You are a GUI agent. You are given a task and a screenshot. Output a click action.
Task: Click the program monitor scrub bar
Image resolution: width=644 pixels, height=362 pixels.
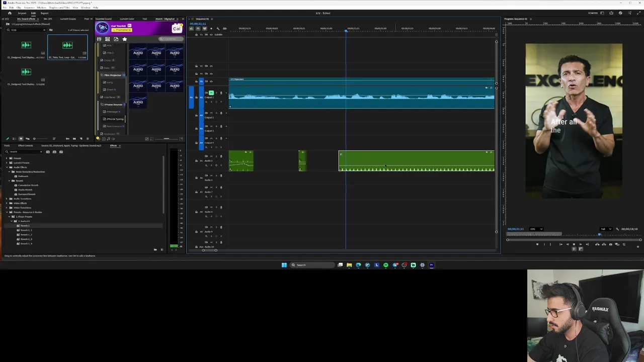(574, 235)
